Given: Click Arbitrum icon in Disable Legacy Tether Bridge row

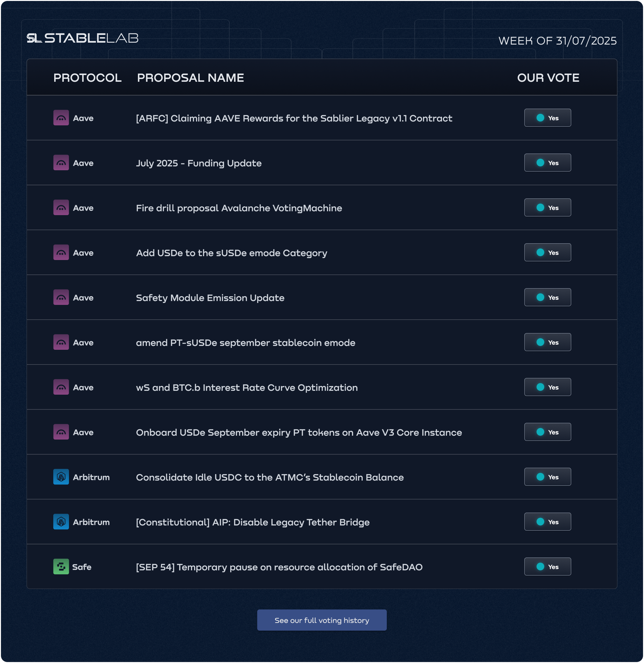Looking at the screenshot, I should click(61, 522).
